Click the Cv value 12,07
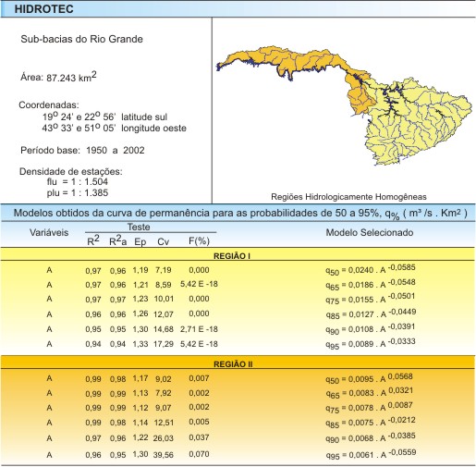Viewport: 476px width, 467px height. coord(164,314)
